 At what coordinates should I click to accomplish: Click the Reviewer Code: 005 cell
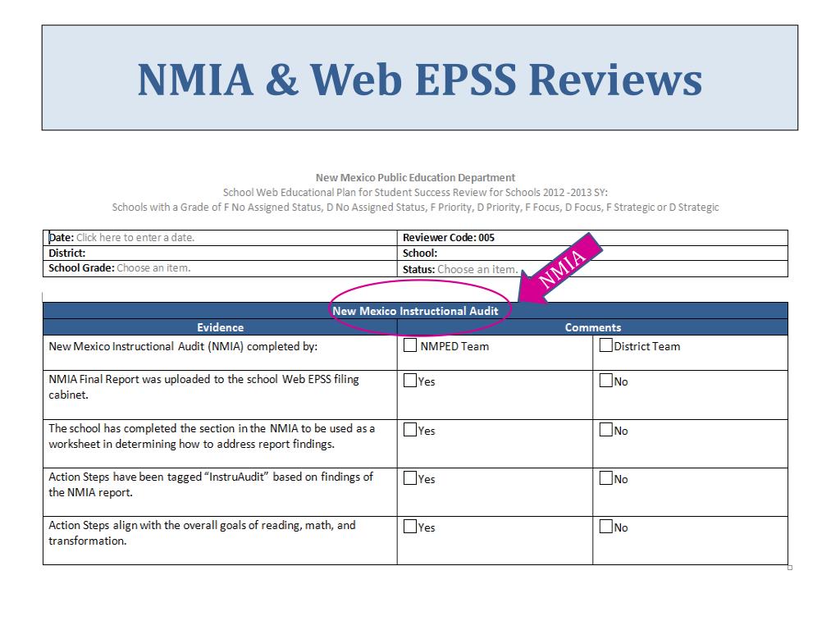point(592,237)
